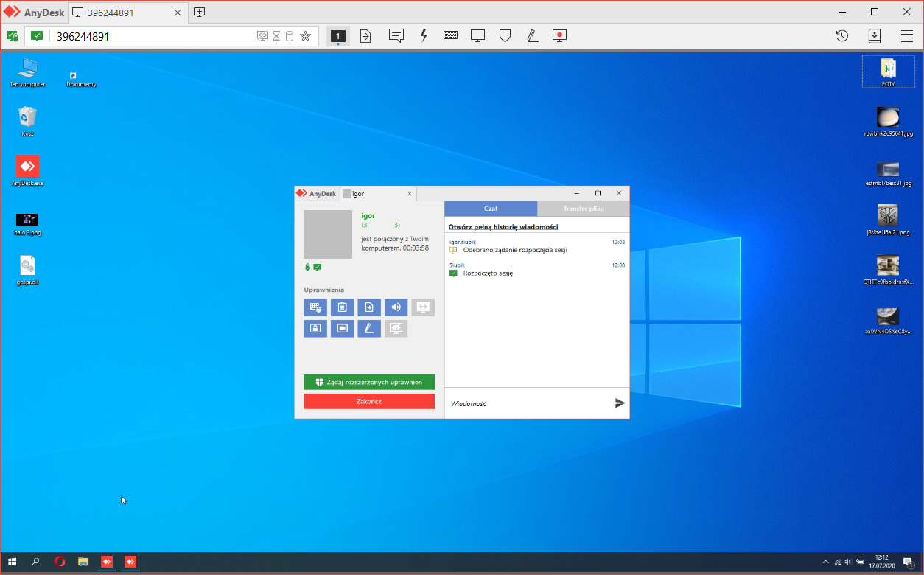Viewport: 924px width, 575px height.
Task: Click green connection status icon beside address
Action: [x=37, y=35]
